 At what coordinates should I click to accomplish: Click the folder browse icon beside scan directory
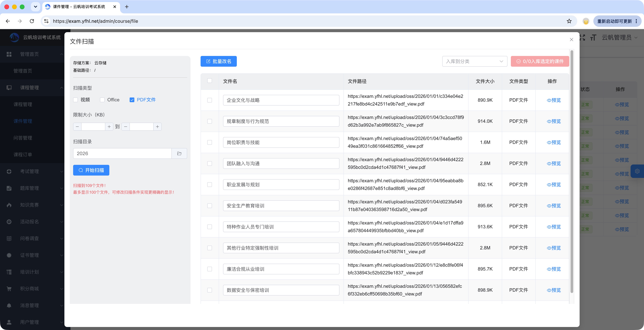(x=179, y=153)
